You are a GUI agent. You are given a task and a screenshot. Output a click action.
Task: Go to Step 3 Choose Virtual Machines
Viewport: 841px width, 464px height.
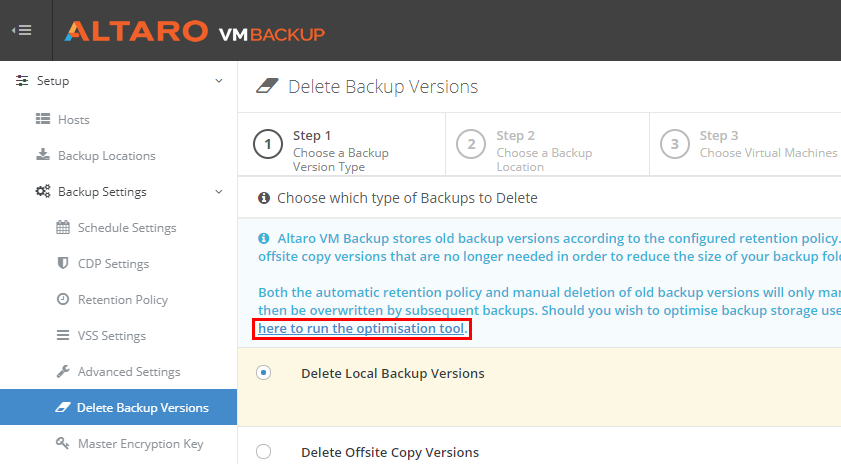(x=746, y=144)
